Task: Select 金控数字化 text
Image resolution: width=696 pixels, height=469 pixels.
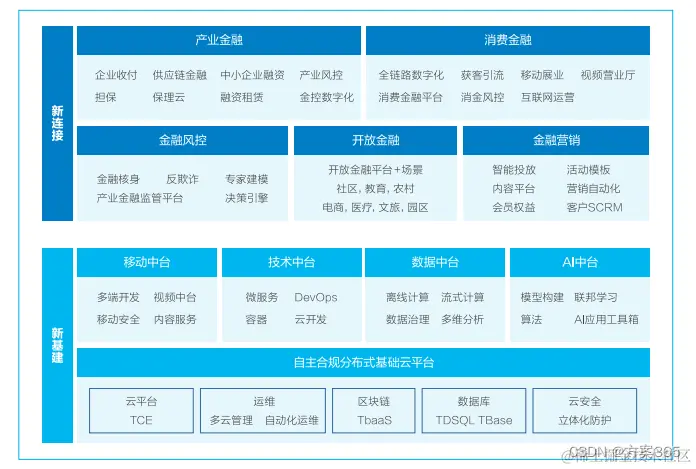Action: (327, 97)
